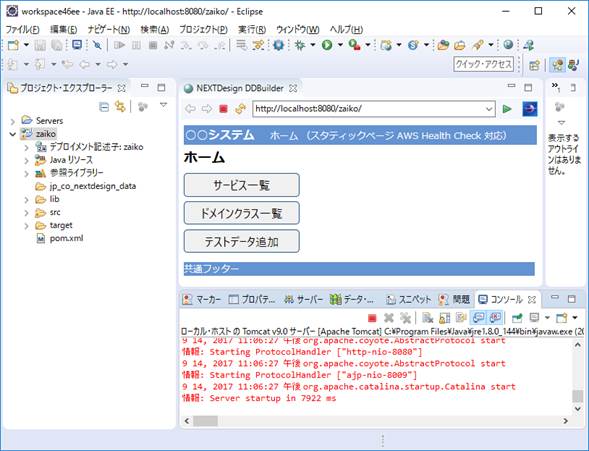Click the クイック・アクセス search field
The image size is (589, 451).
(x=483, y=64)
